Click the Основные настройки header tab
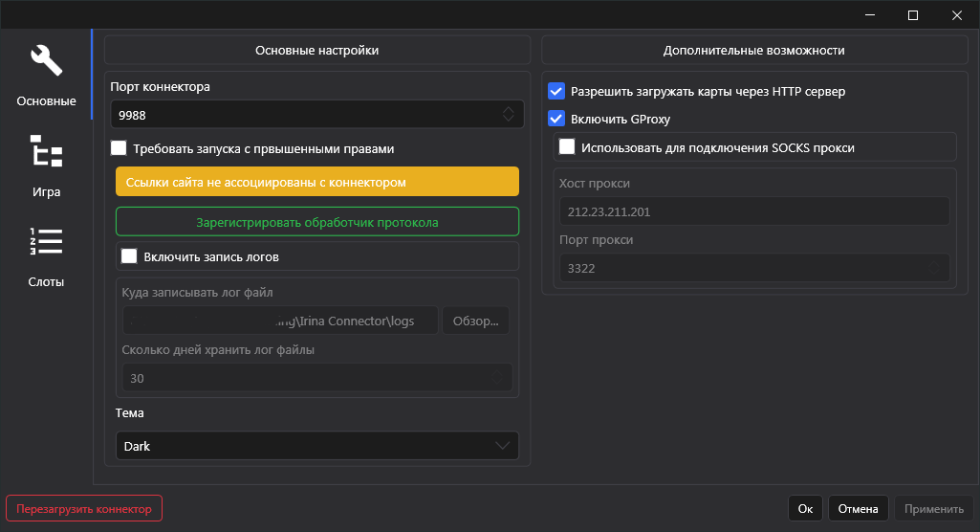The image size is (980, 532). click(x=316, y=51)
